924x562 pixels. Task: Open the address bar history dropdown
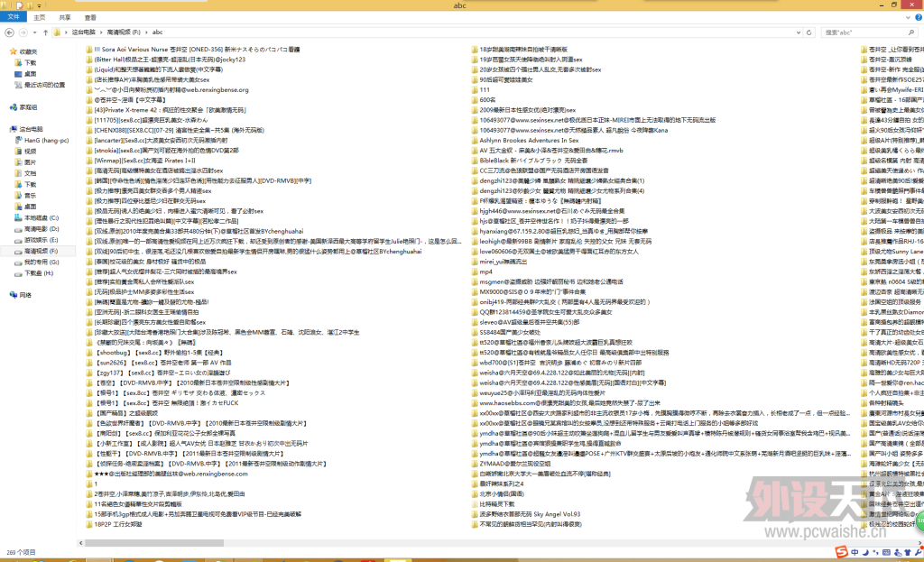(x=799, y=32)
